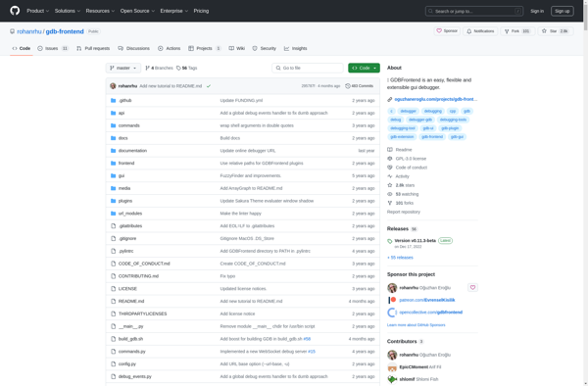The image size is (588, 386).
Task: Click the plugins folder icon
Action: click(x=114, y=201)
